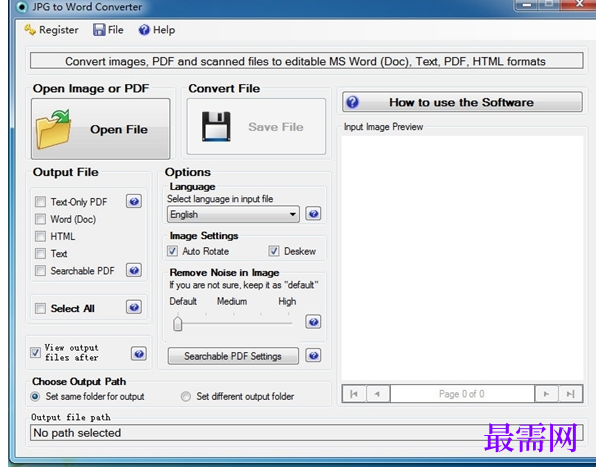This screenshot has width=596, height=469.
Task: Toggle View output files after checkbox
Action: 35,352
